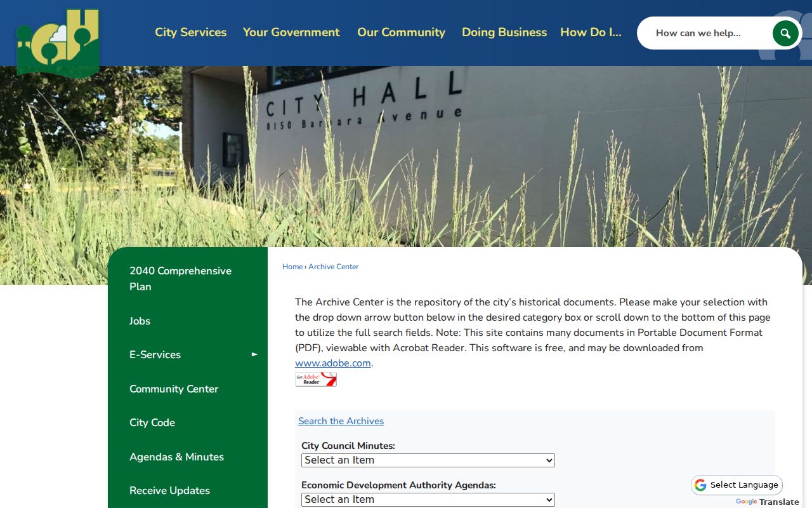Click the green search magnifier button
The image size is (812, 508).
tap(785, 33)
